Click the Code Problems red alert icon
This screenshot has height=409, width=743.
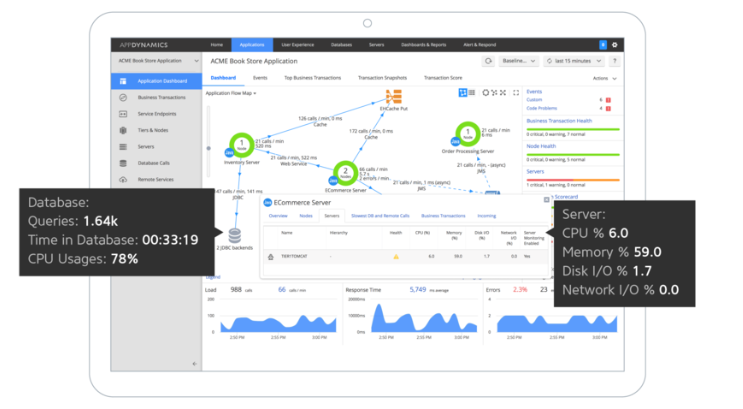coord(608,109)
